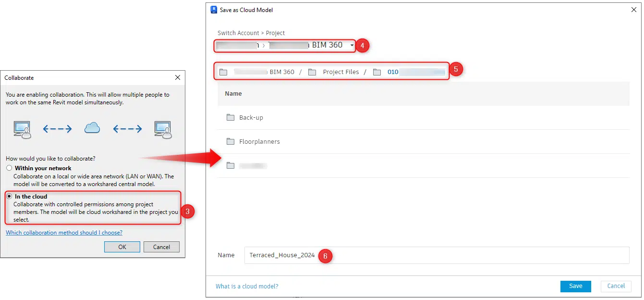This screenshot has height=300, width=644.
Task: Select the 'In the cloud' radio button
Action: pyautogui.click(x=9, y=197)
